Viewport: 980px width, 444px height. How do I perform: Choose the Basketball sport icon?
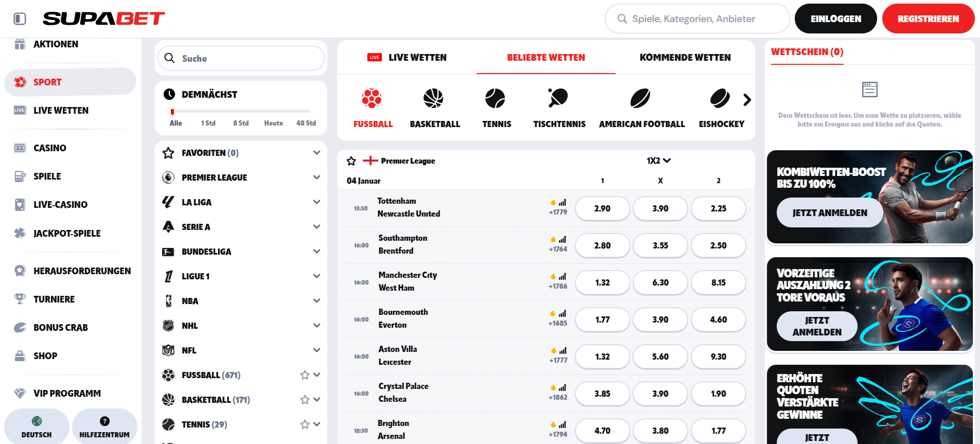click(x=433, y=98)
